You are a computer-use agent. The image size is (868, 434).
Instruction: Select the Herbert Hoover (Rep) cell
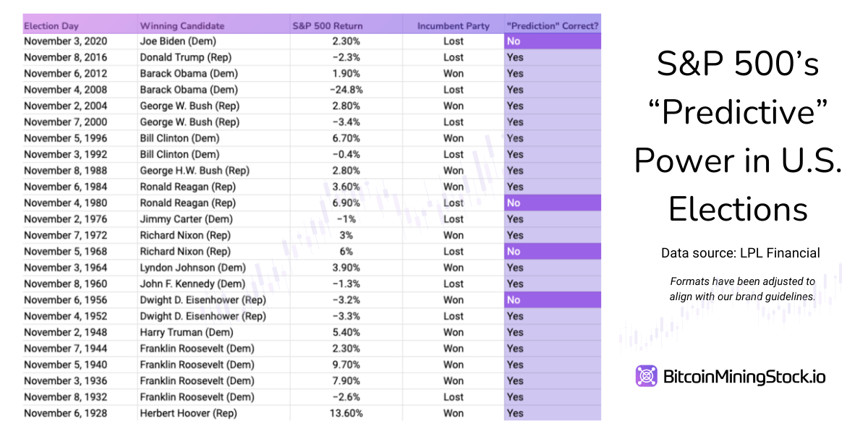(188, 413)
